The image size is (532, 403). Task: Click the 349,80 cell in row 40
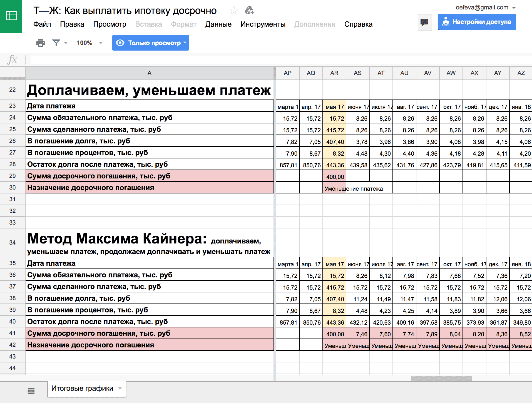pos(521,322)
